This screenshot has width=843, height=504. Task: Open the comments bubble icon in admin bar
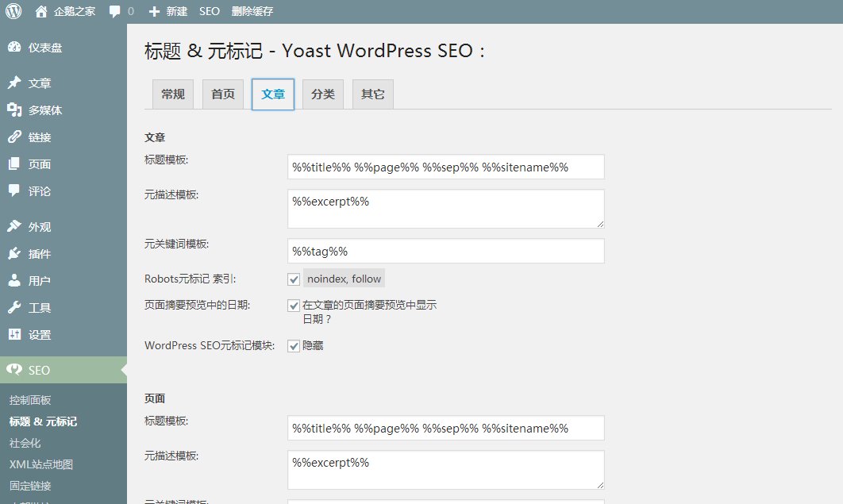click(114, 12)
